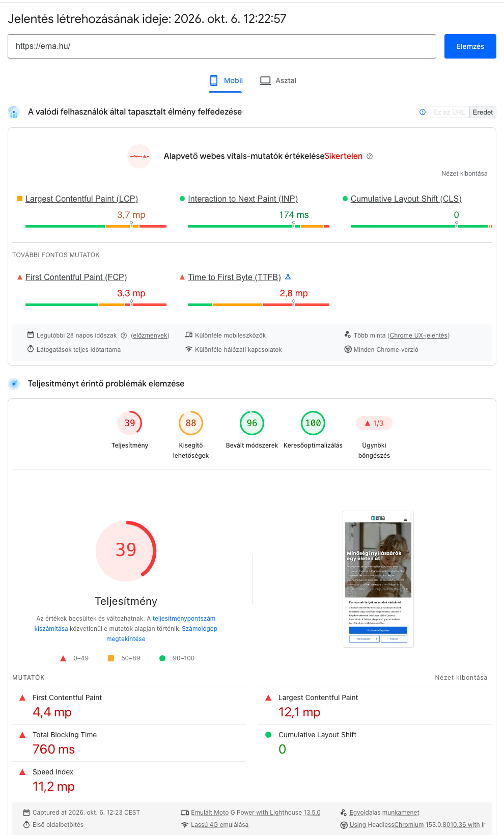Click the large 39 performance gauge
The height and width of the screenshot is (835, 504).
pos(126,551)
